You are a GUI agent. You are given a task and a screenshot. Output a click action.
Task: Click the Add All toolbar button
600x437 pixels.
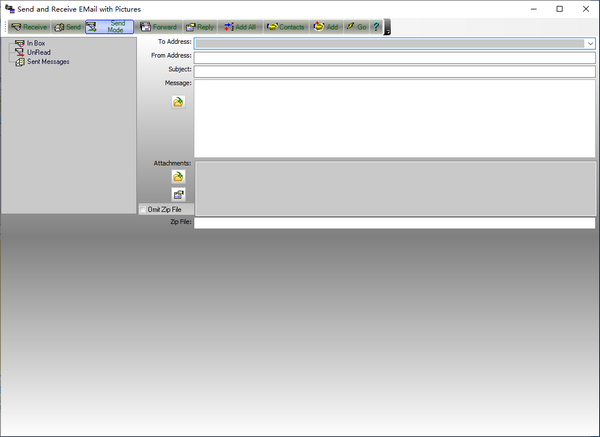pos(239,27)
